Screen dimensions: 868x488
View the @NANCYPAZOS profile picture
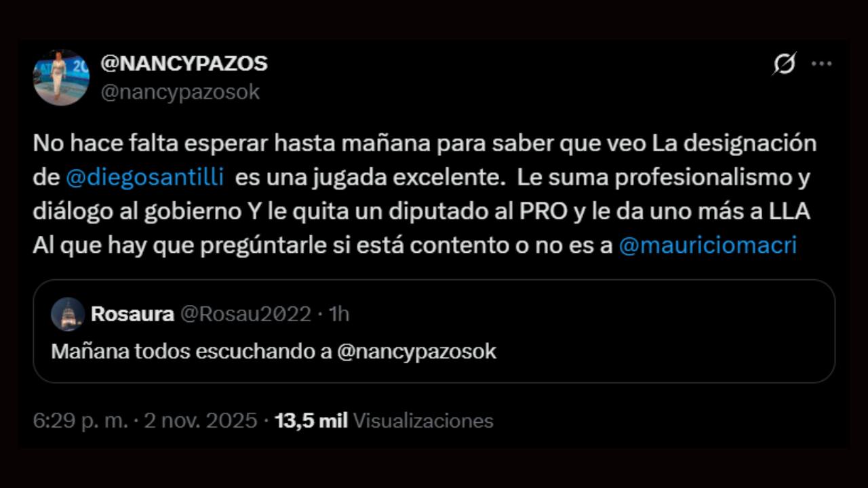coord(61,77)
